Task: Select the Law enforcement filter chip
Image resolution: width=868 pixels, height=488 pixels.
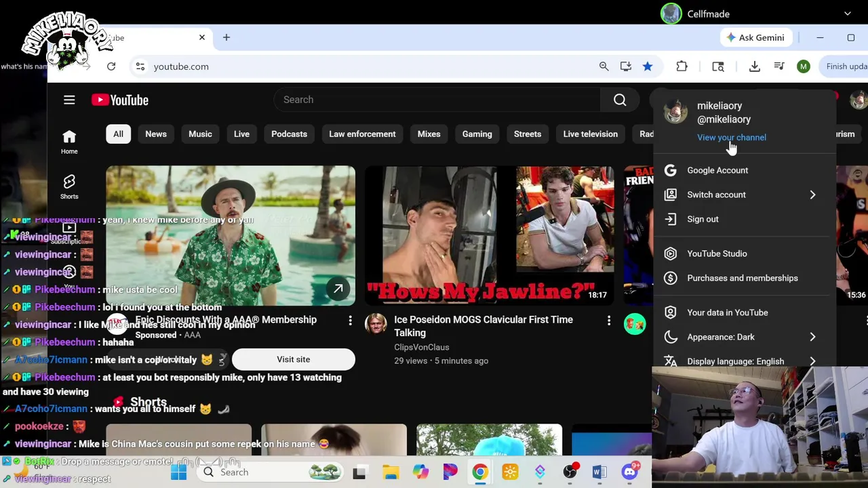Action: [362, 134]
